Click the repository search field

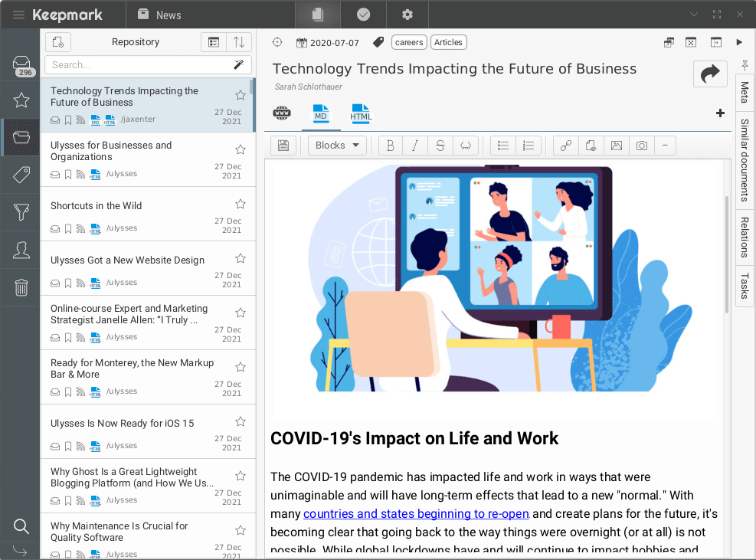(x=138, y=65)
